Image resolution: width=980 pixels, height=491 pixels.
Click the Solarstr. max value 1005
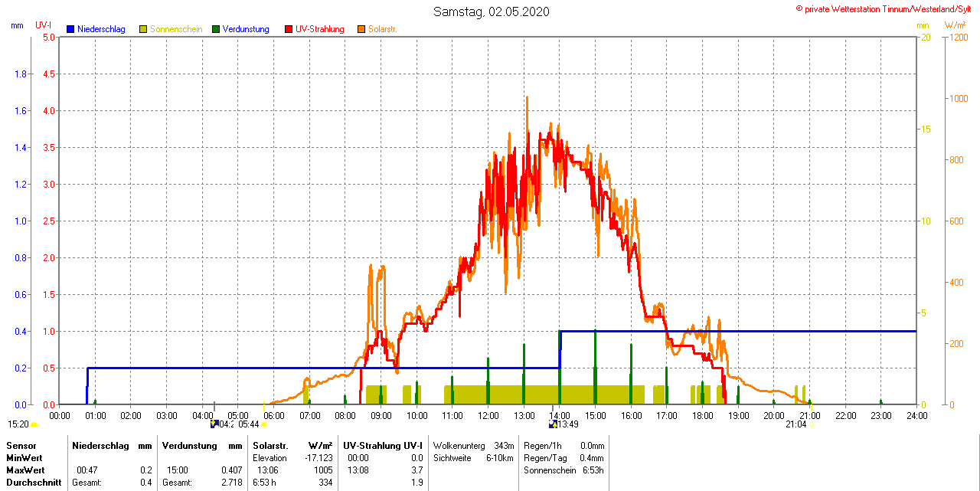coord(323,470)
